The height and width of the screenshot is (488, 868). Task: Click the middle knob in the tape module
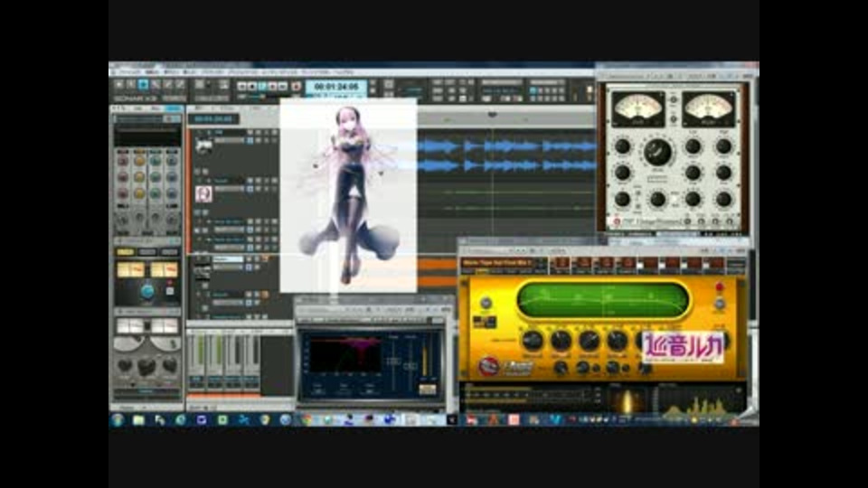tap(146, 366)
